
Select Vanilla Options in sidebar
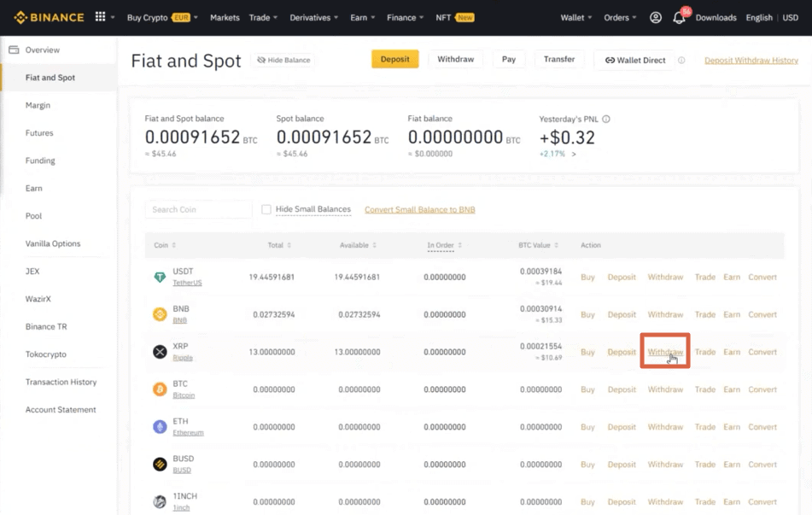pyautogui.click(x=53, y=243)
